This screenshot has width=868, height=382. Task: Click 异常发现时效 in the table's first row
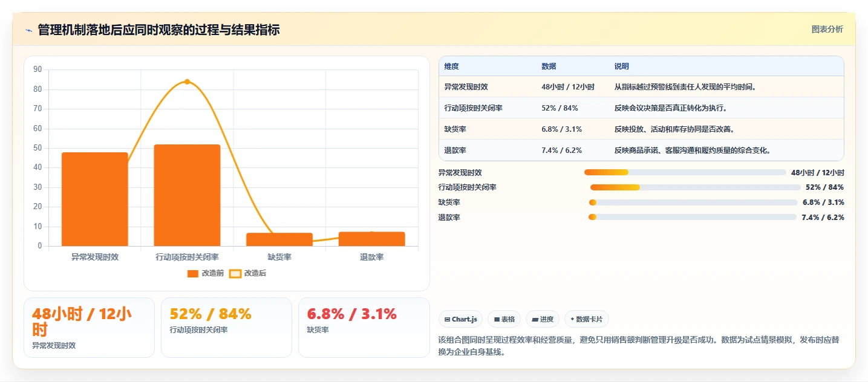[466, 87]
